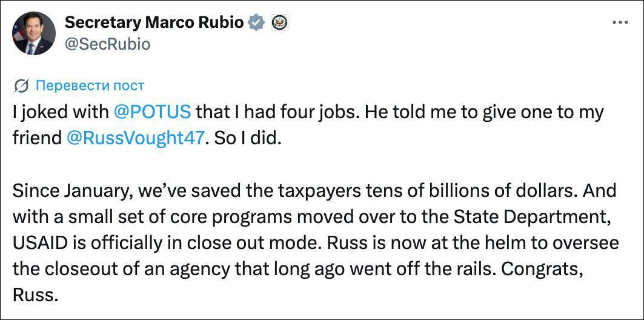Open Marco Rubio's profile avatar photo
The width and height of the screenshot is (644, 320).
tap(34, 33)
